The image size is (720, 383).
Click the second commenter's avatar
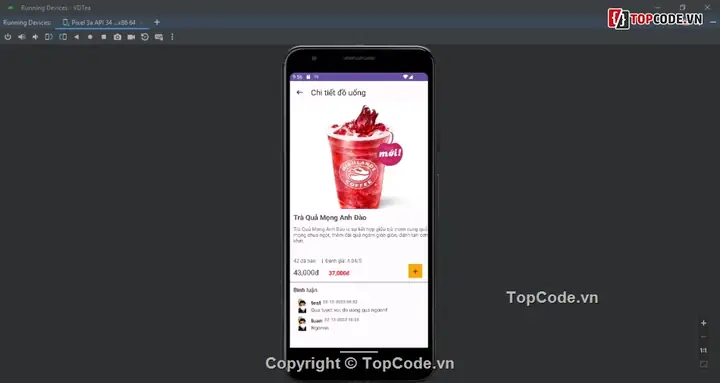click(302, 324)
